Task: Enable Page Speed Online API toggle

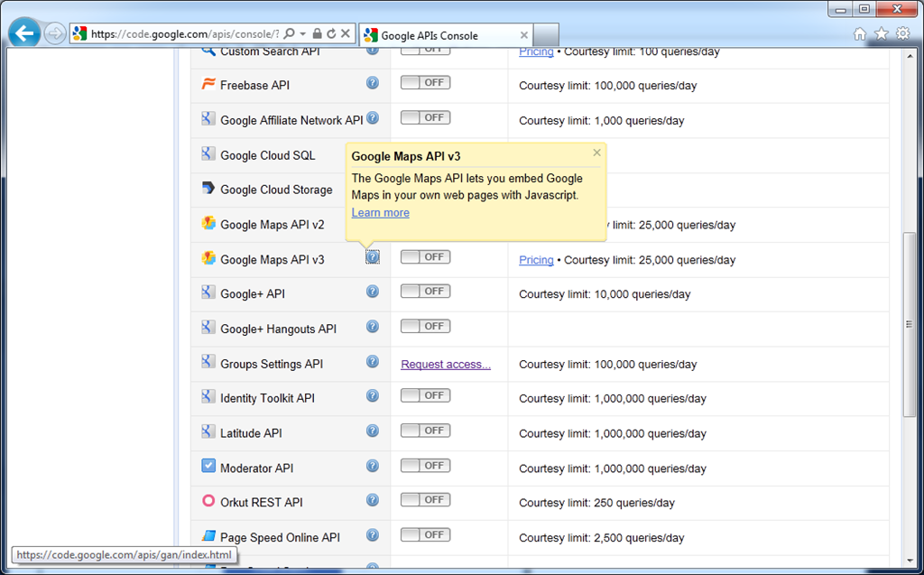Action: 426,535
